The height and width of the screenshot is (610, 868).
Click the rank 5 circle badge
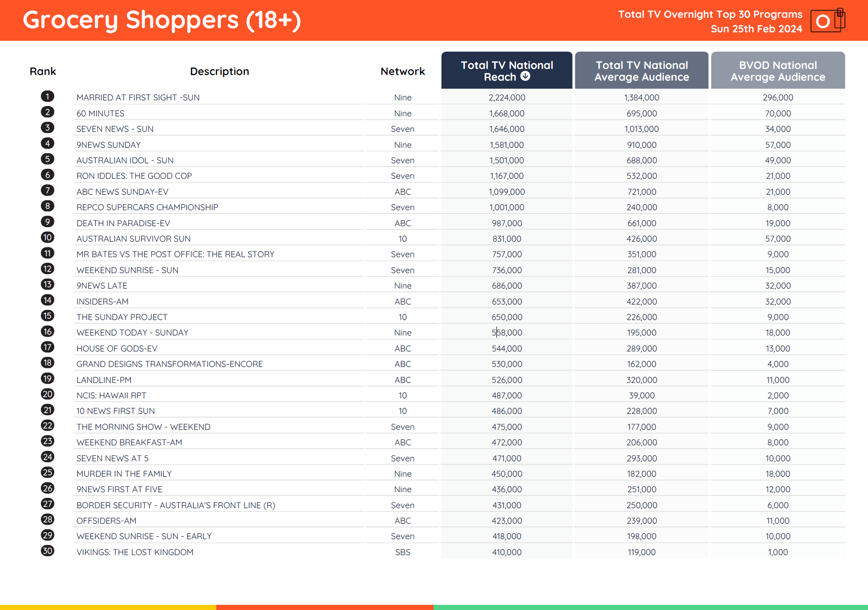tap(47, 159)
